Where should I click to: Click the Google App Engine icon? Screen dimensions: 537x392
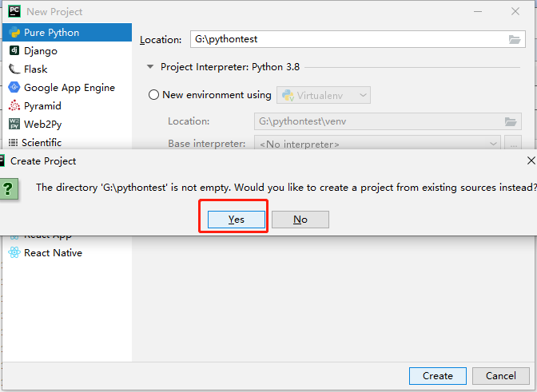[x=14, y=88]
